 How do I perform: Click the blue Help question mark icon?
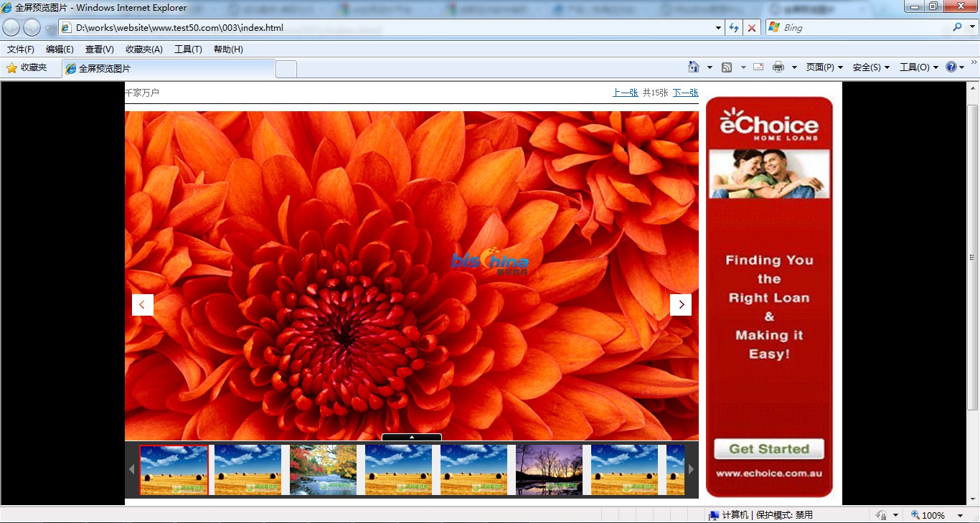951,67
